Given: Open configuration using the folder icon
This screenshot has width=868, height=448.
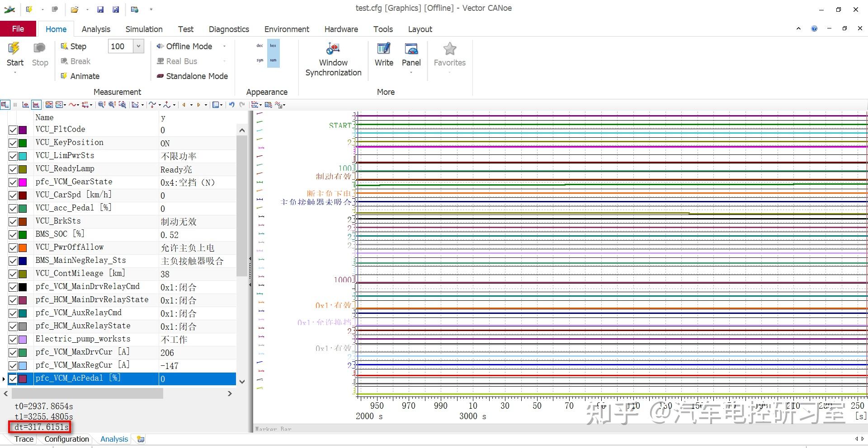Looking at the screenshot, I should [x=75, y=9].
